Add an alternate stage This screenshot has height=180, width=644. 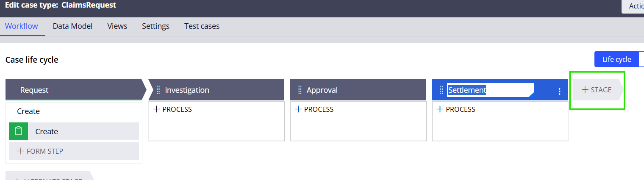tap(48, 178)
